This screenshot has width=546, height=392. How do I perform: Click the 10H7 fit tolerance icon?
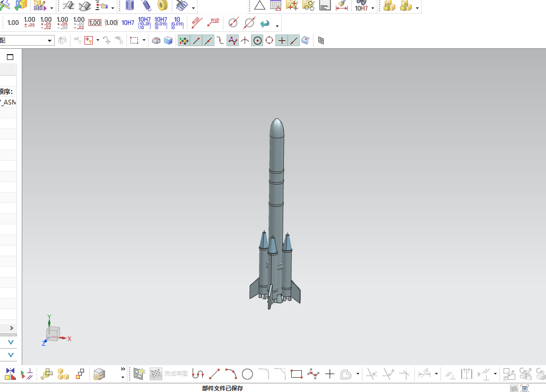coord(127,23)
